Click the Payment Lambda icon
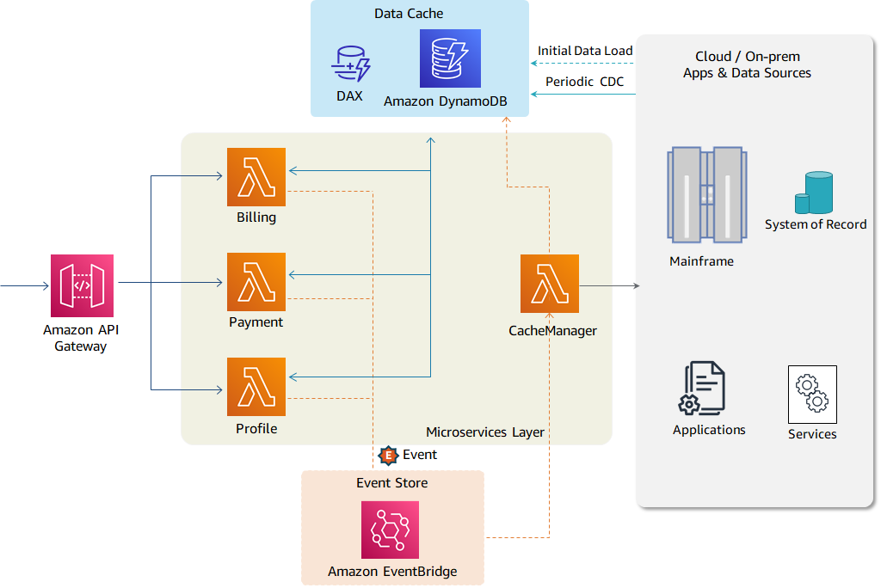 pyautogui.click(x=256, y=282)
